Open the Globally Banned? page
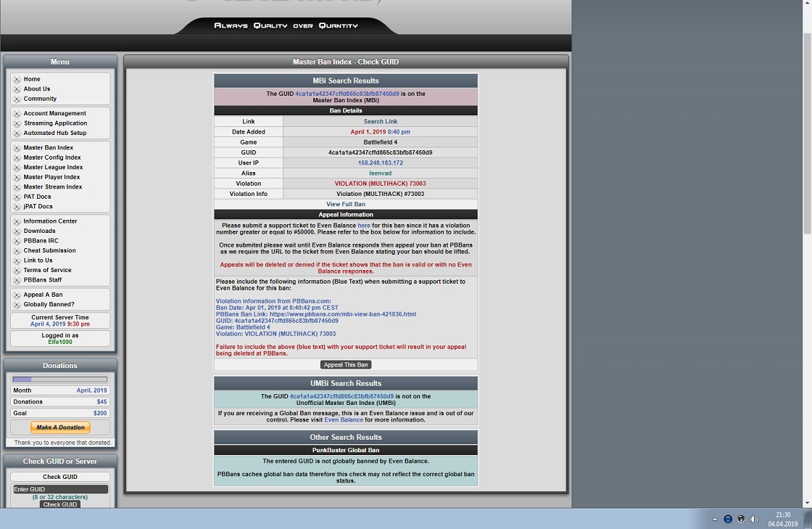 click(49, 305)
